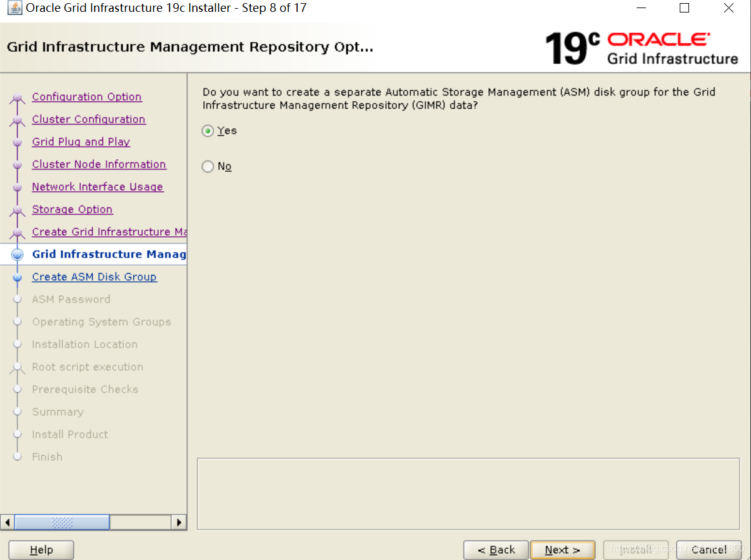Click the Next button
Screen dimensions: 751x560
click(x=563, y=550)
